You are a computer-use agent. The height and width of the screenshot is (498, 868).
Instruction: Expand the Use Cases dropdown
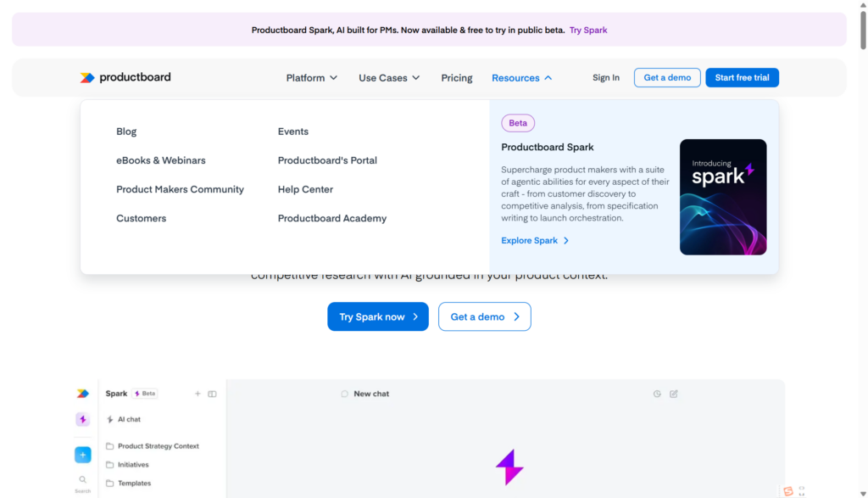pyautogui.click(x=388, y=78)
